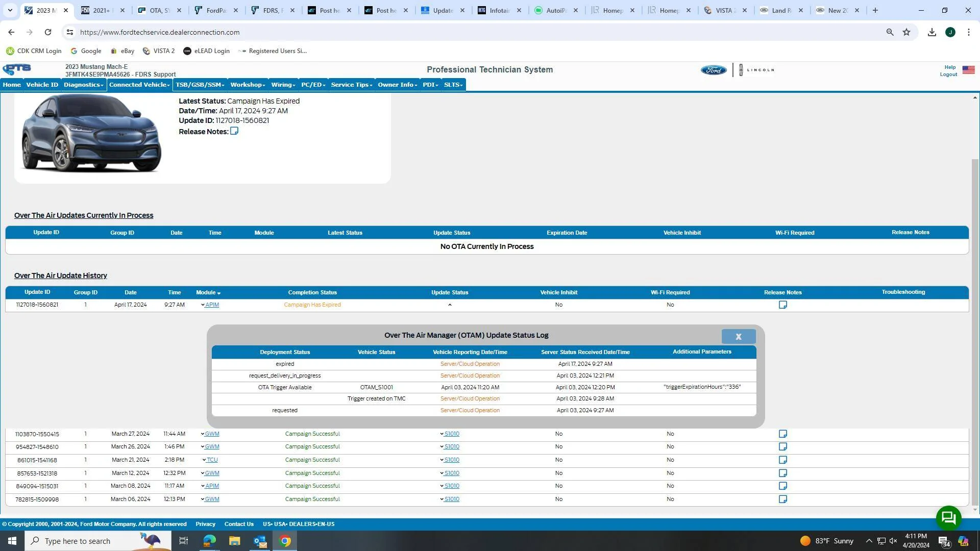This screenshot has width=980, height=551.
Task: Open Owner Info menu
Action: tap(398, 85)
